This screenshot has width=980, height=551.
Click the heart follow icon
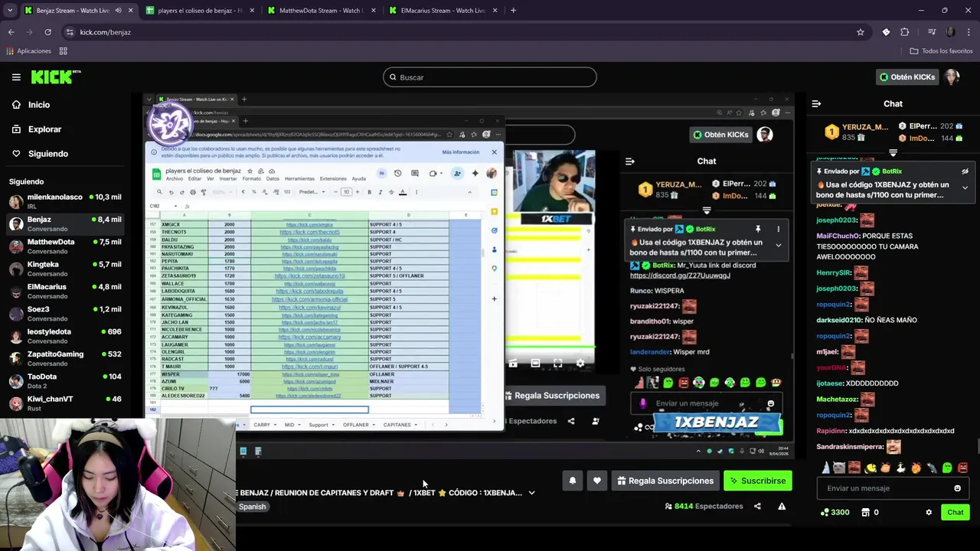[x=597, y=481]
